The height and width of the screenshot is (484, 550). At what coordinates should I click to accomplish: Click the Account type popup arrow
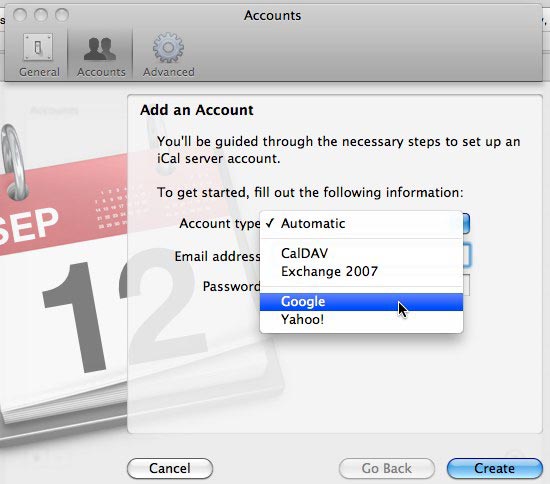(x=466, y=224)
